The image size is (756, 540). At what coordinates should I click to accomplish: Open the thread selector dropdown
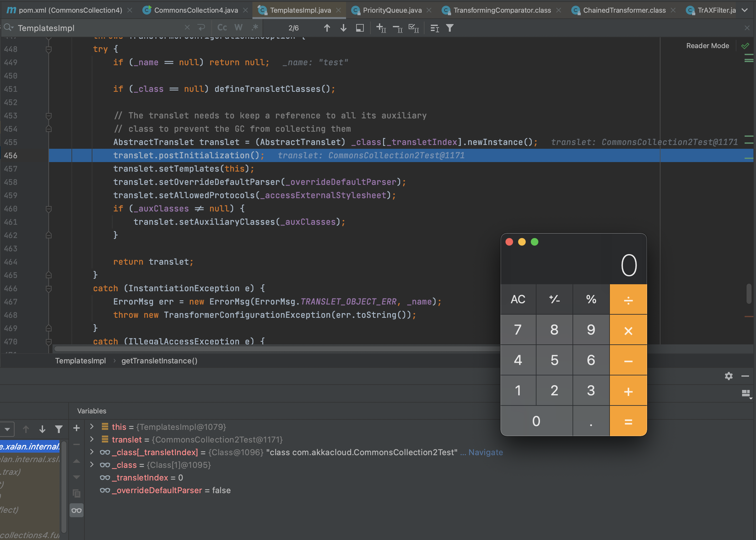coord(7,429)
